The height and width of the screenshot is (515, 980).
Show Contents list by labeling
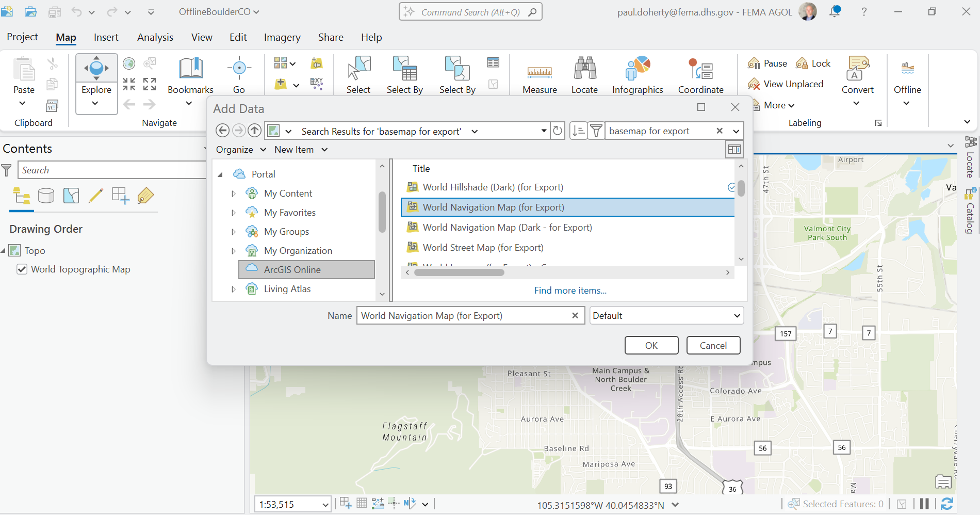point(145,196)
